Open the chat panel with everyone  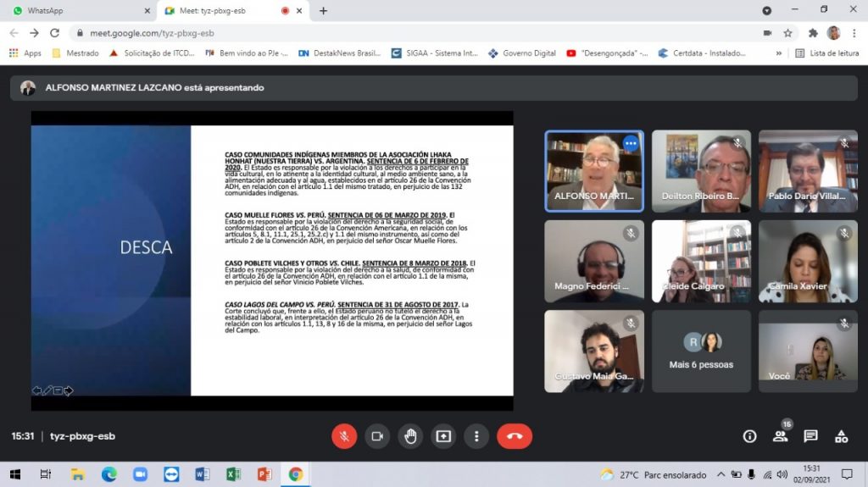click(x=810, y=436)
